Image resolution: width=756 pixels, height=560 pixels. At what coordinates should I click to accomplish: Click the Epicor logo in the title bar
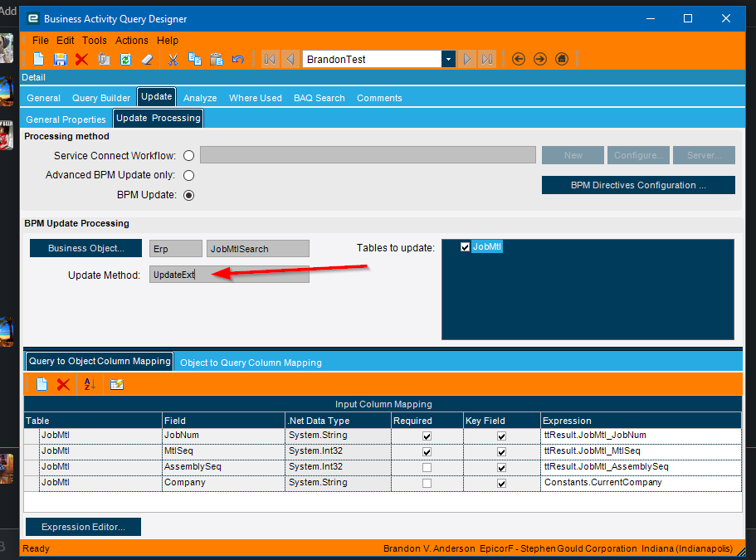pos(33,18)
